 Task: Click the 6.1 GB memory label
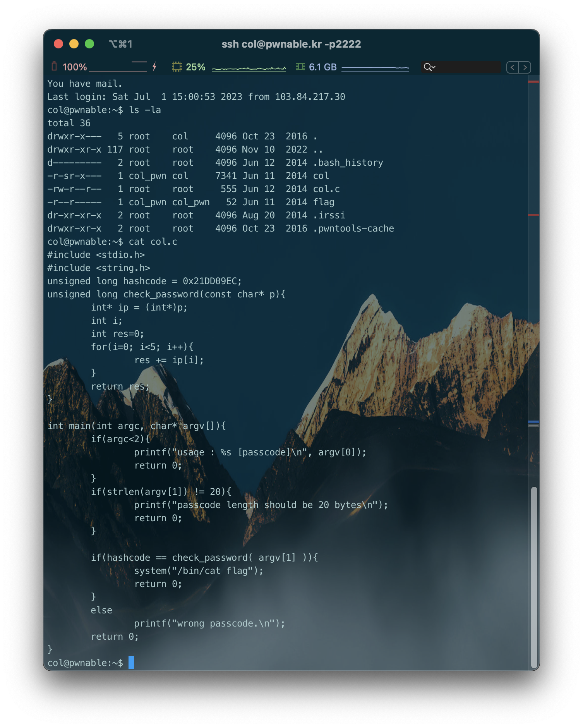pos(322,67)
